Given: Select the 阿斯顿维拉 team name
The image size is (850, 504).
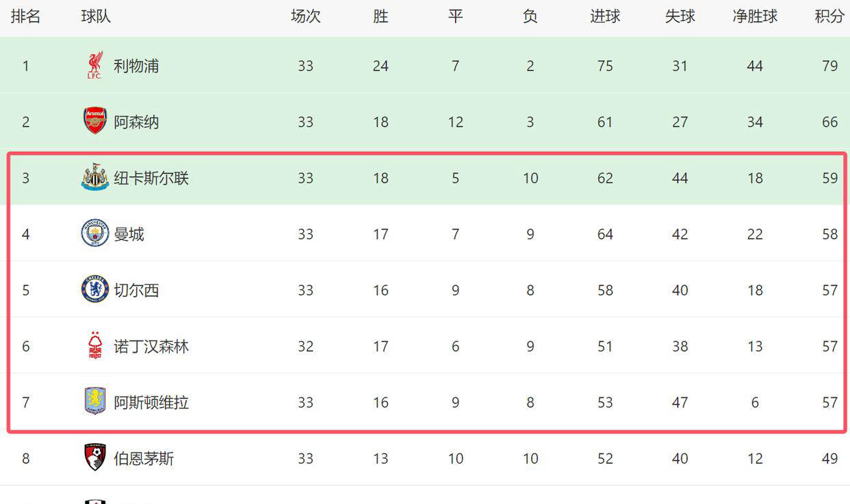Looking at the screenshot, I should [x=151, y=402].
